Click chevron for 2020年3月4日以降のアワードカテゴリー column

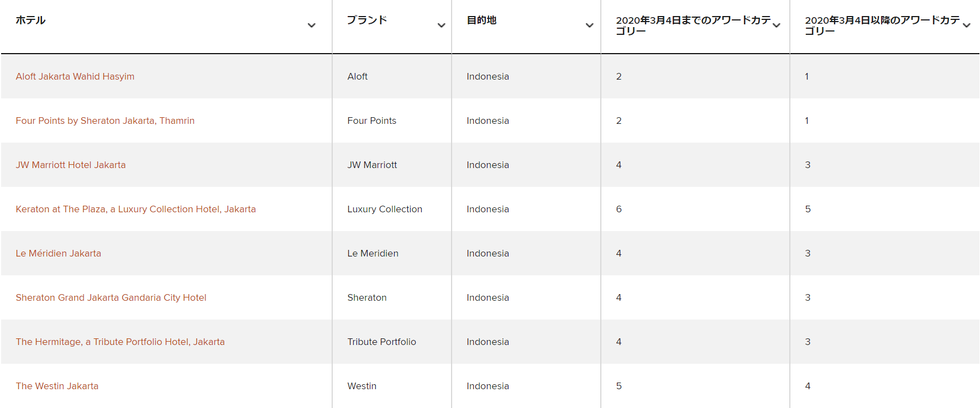[966, 25]
